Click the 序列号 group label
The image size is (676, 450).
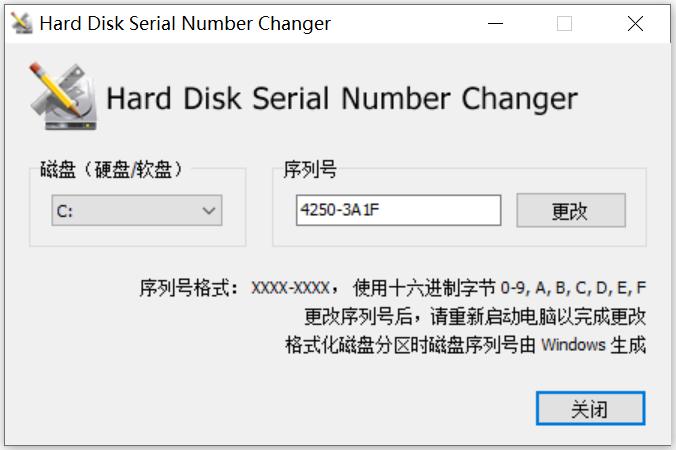pyautogui.click(x=310, y=170)
